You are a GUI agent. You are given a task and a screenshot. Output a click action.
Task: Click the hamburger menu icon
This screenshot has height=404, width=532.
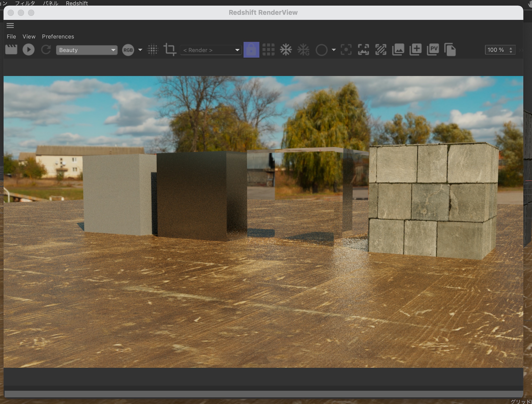coord(10,26)
